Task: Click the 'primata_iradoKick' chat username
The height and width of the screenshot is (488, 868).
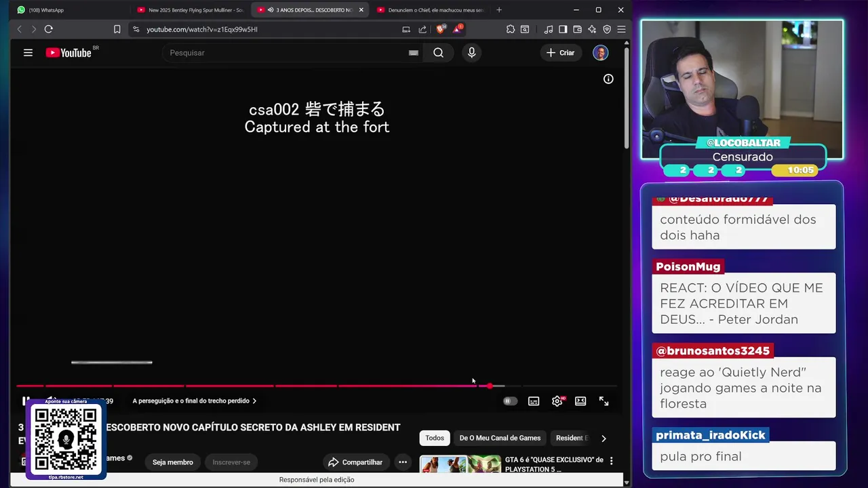Action: click(710, 435)
